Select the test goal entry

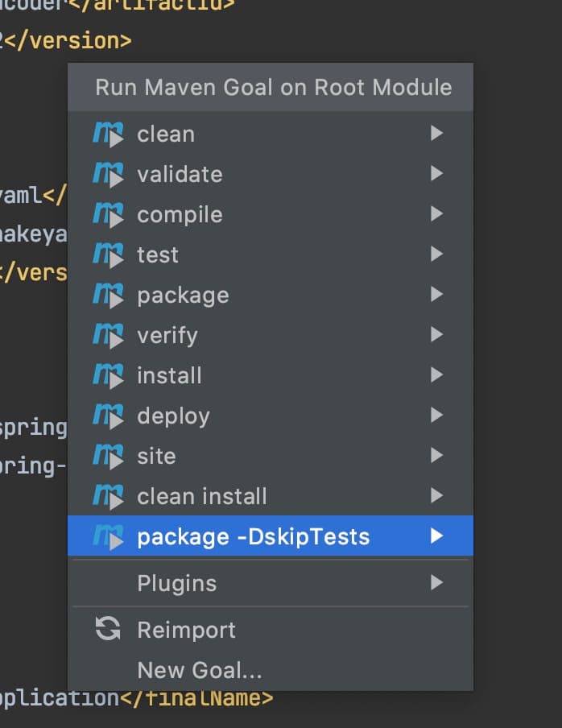coord(271,254)
